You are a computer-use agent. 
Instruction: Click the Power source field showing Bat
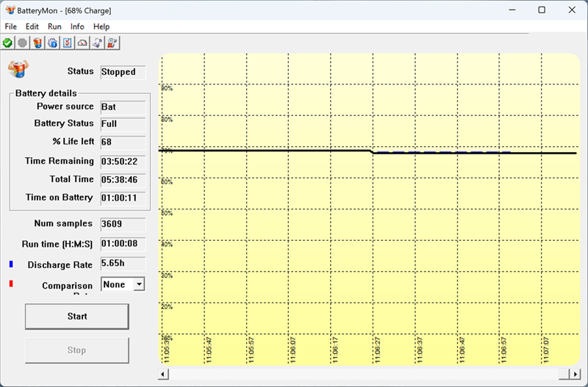click(x=123, y=107)
